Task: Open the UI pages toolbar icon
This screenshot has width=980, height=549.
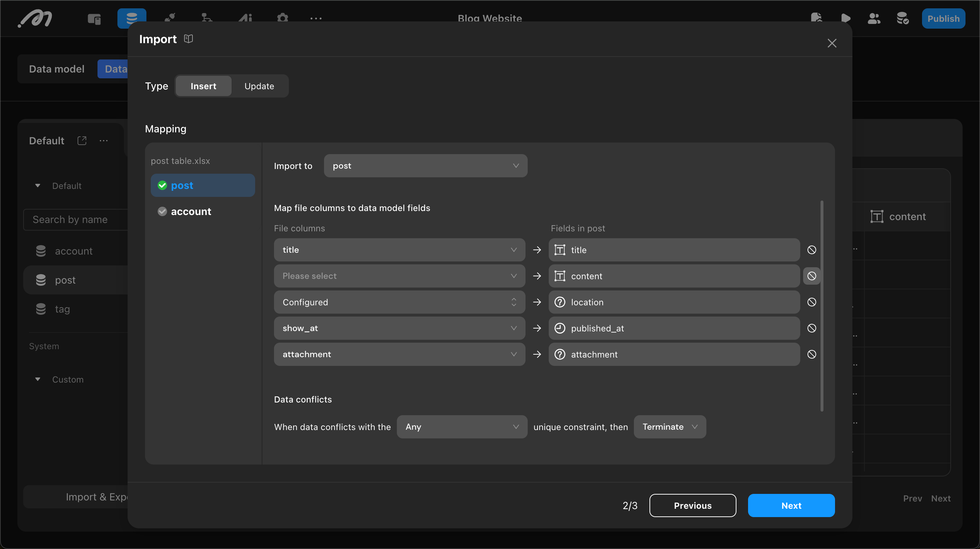Action: point(94,18)
